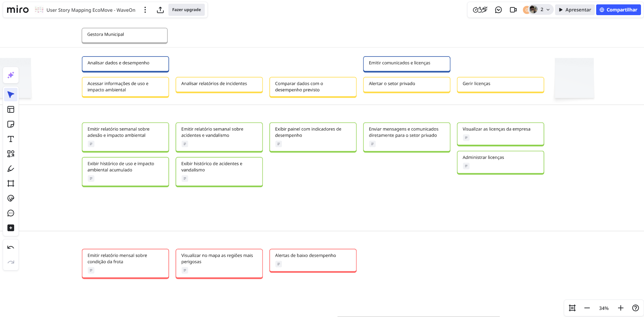Open the Templates panel icon
The height and width of the screenshot is (317, 644).
tap(11, 109)
